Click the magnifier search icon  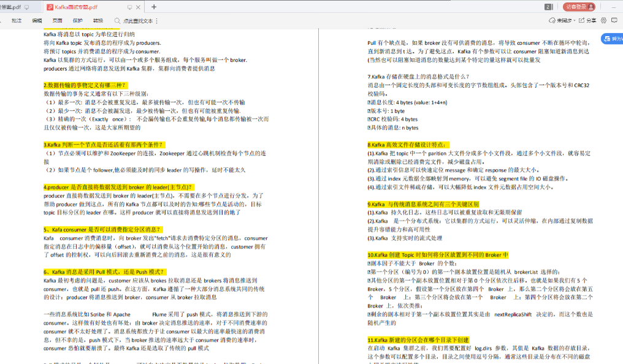pos(117,21)
